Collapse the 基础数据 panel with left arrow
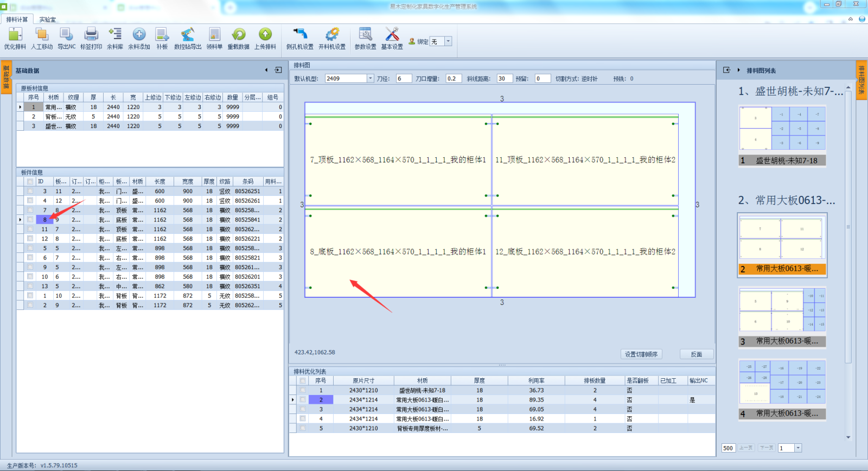Image resolution: width=868 pixels, height=471 pixels. pos(266,70)
